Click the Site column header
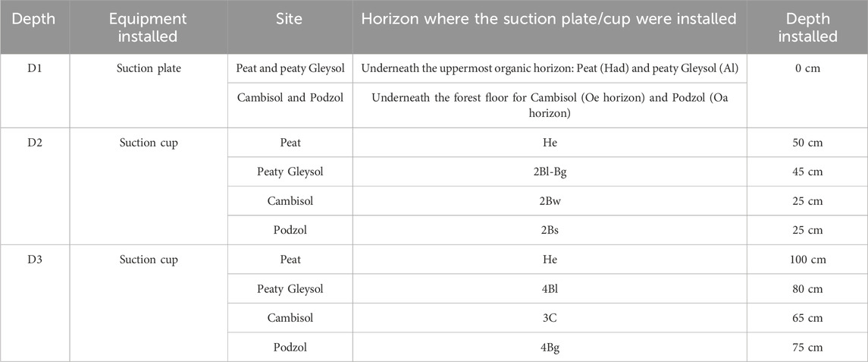868x362 pixels. click(x=290, y=27)
